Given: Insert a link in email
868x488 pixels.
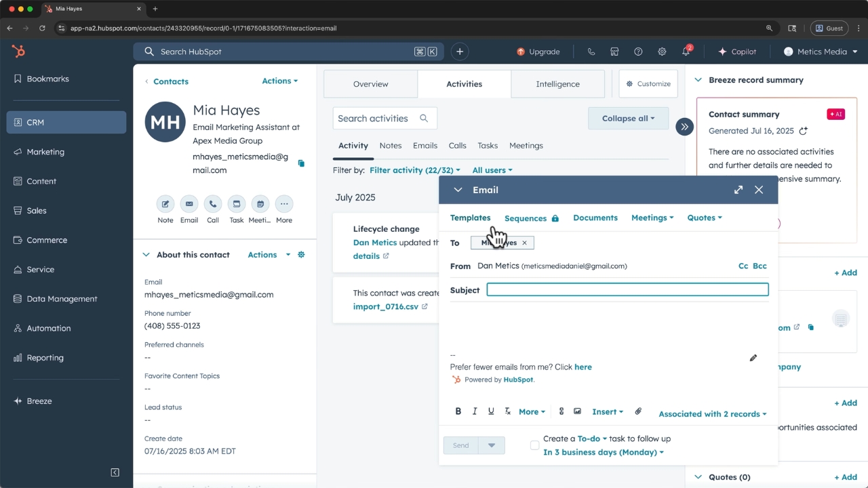Looking at the screenshot, I should point(561,411).
